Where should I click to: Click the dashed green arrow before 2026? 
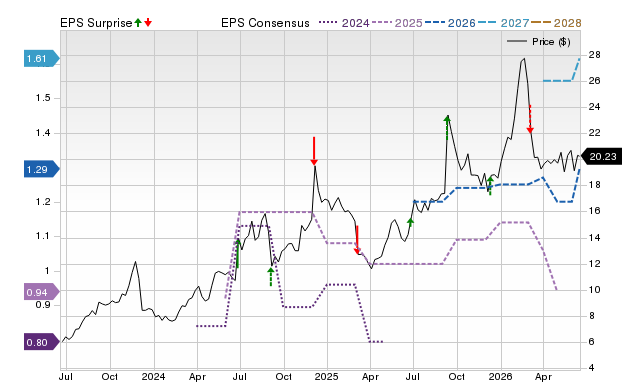pos(490,186)
